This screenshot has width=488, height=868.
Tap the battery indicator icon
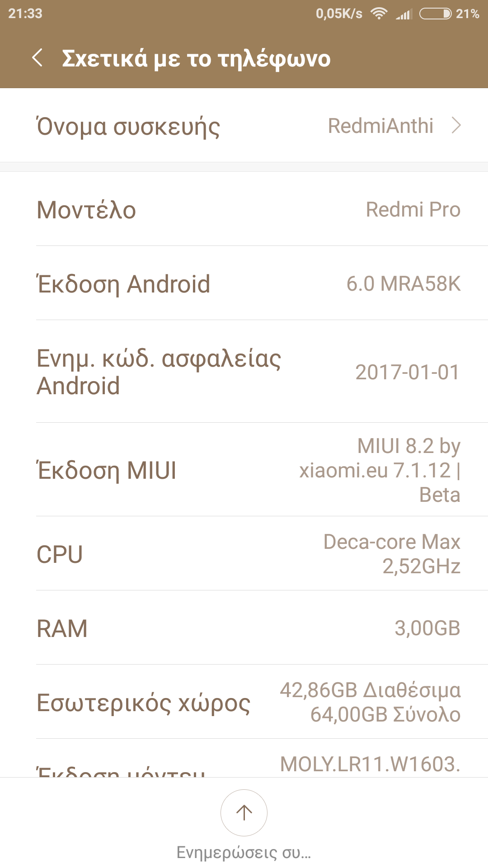click(435, 14)
